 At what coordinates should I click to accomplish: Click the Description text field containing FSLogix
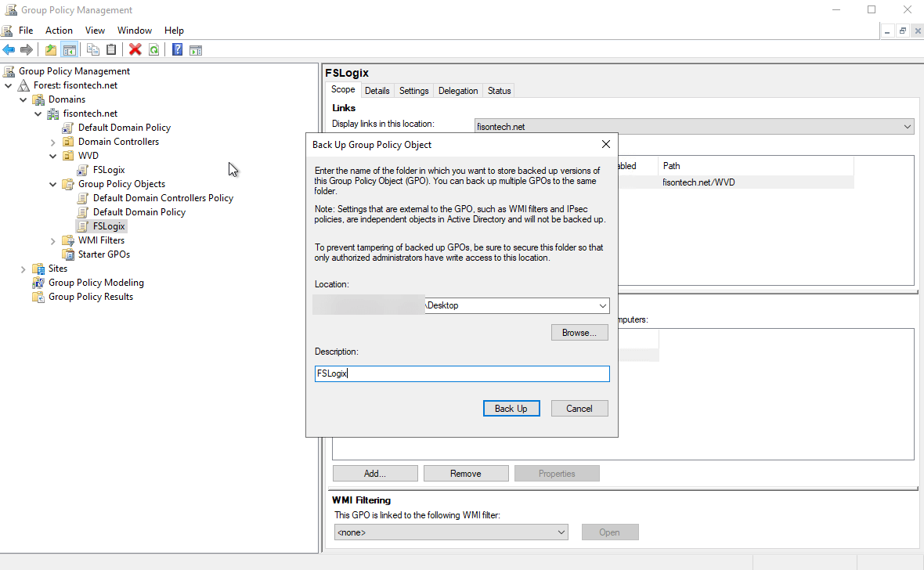tap(462, 373)
